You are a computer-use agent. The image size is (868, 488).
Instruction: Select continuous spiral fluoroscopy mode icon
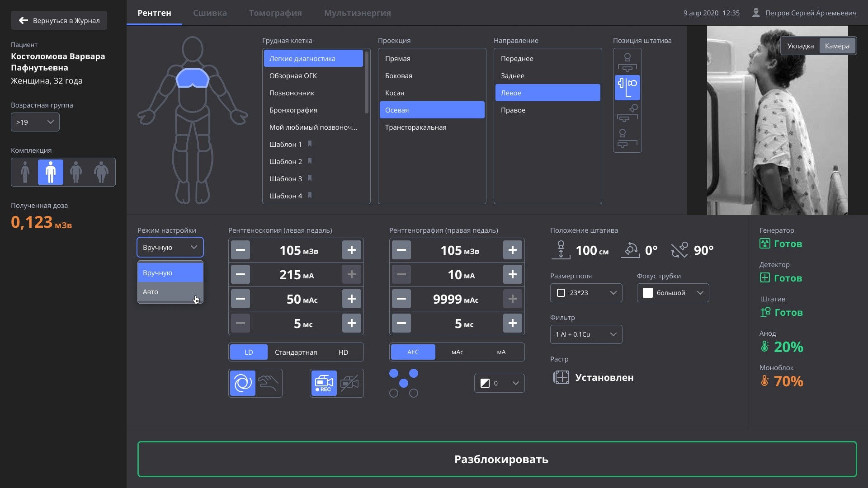pos(243,383)
